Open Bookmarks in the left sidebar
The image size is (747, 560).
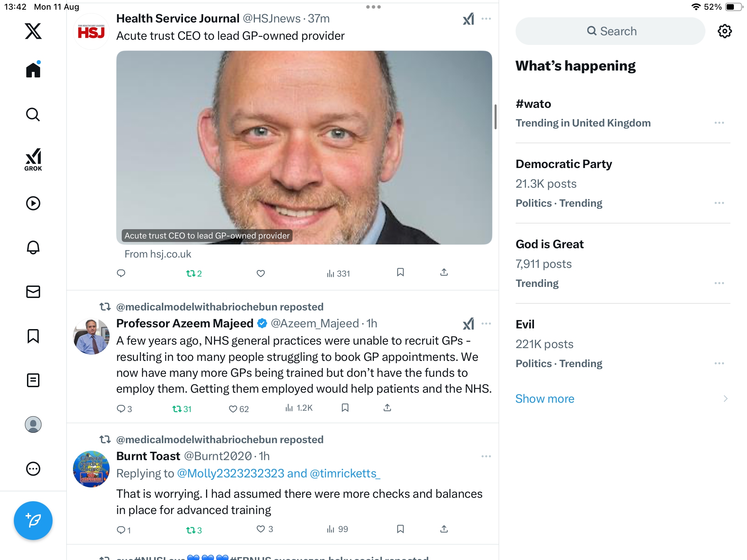point(33,336)
